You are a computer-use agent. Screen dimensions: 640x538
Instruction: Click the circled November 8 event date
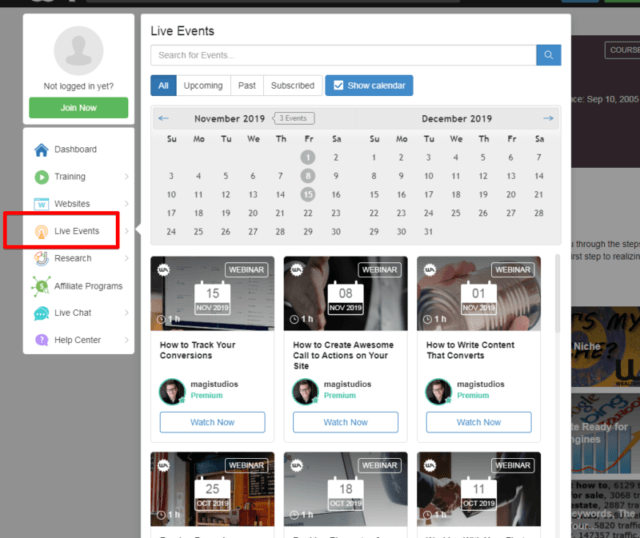click(x=308, y=176)
